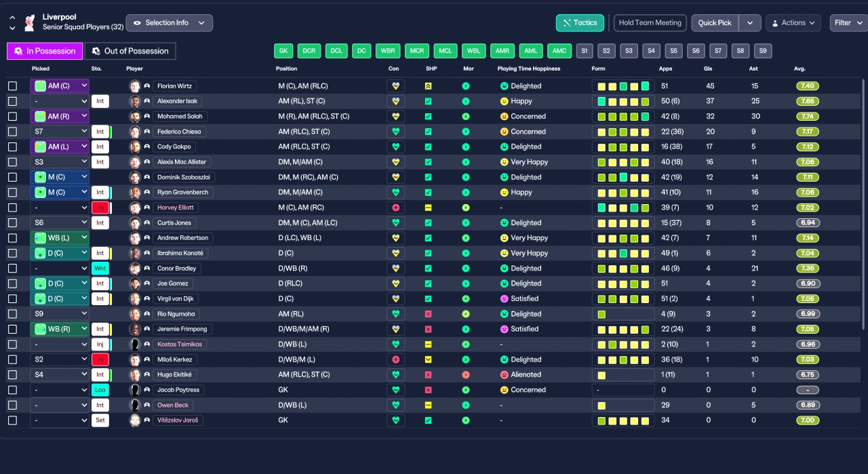Click player info icon beside Andrew Robertson
868x474 pixels.
(147, 238)
